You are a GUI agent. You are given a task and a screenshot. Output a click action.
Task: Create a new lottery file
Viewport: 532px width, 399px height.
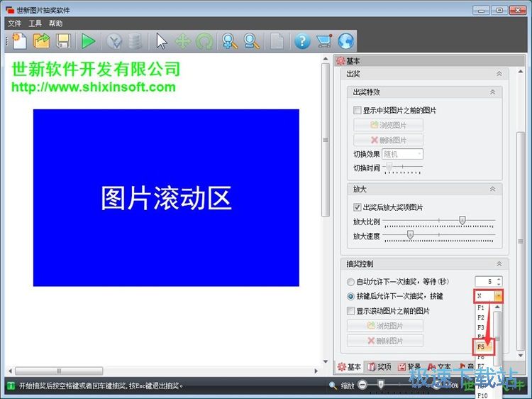pos(20,41)
